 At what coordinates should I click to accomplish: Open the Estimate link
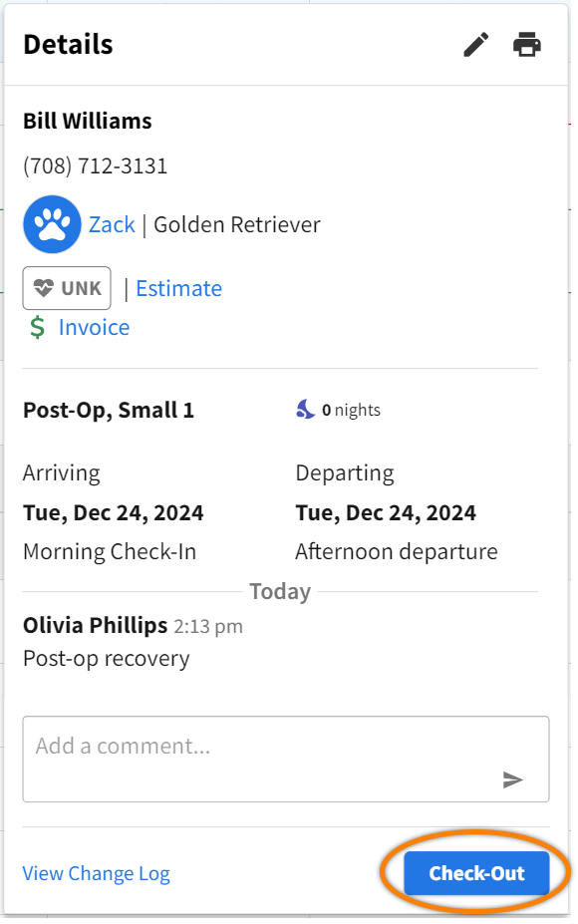[178, 288]
